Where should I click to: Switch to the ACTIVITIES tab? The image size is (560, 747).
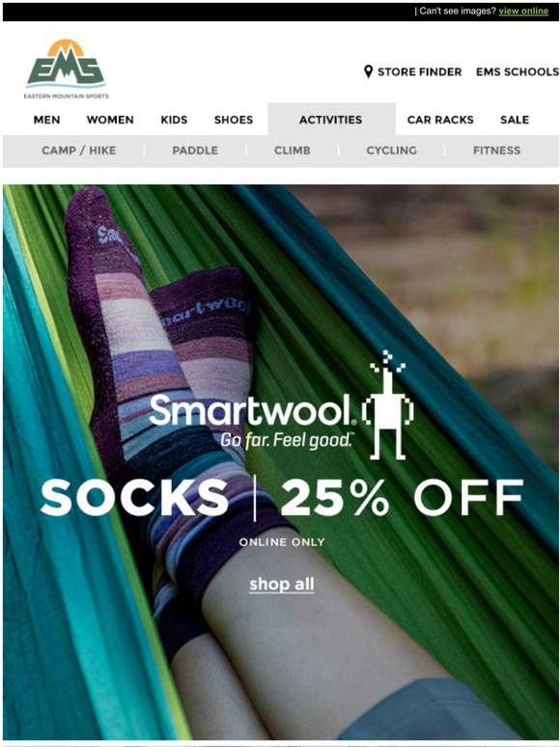331,120
